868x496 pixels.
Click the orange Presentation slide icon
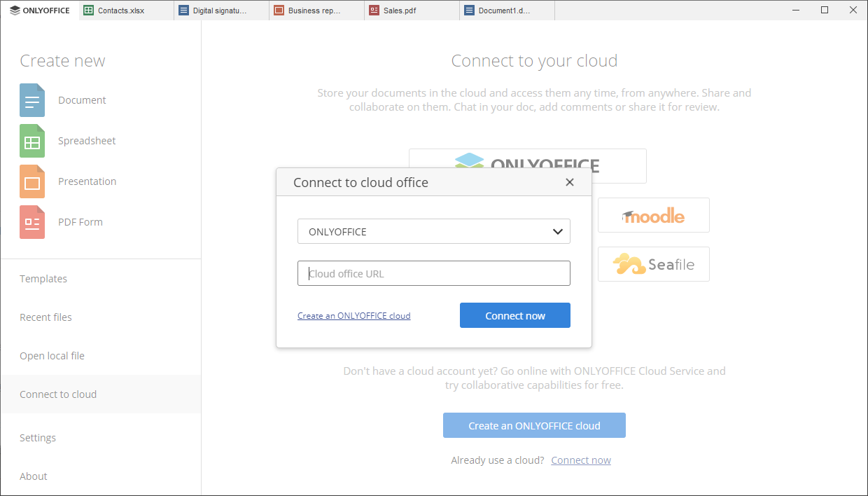[32, 181]
